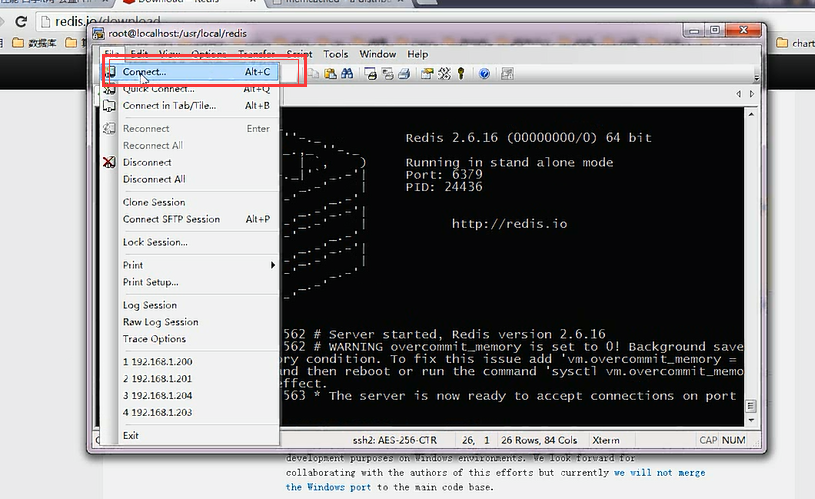
Task: Click the browser address bar redis.io/download
Action: pyautogui.click(x=108, y=21)
